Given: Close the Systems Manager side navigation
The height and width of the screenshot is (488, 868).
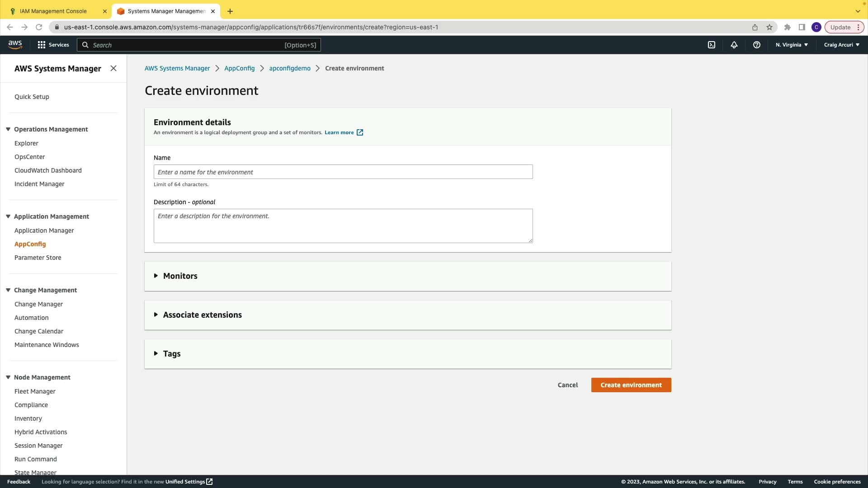Looking at the screenshot, I should coord(113,68).
